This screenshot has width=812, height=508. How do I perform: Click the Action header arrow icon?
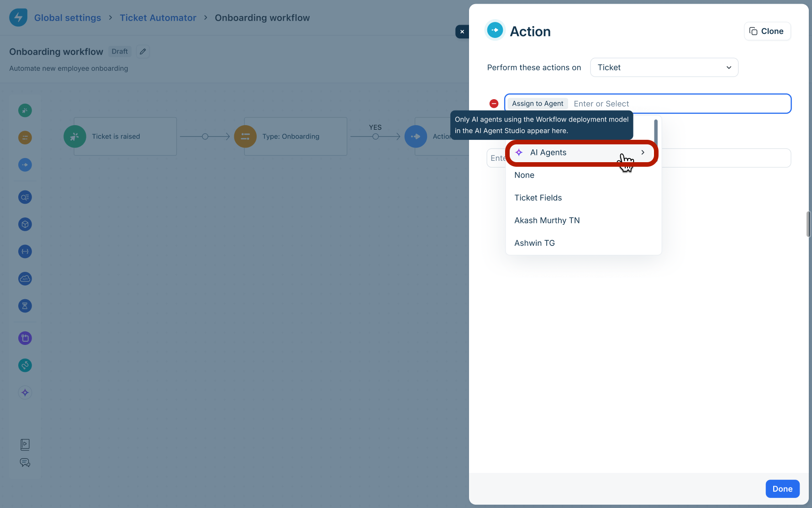tap(495, 30)
